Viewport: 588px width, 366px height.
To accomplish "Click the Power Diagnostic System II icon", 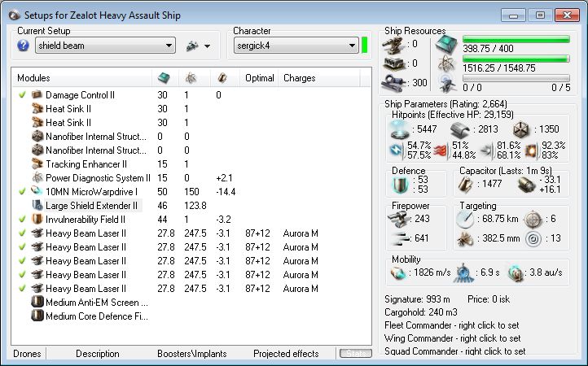I will point(37,178).
